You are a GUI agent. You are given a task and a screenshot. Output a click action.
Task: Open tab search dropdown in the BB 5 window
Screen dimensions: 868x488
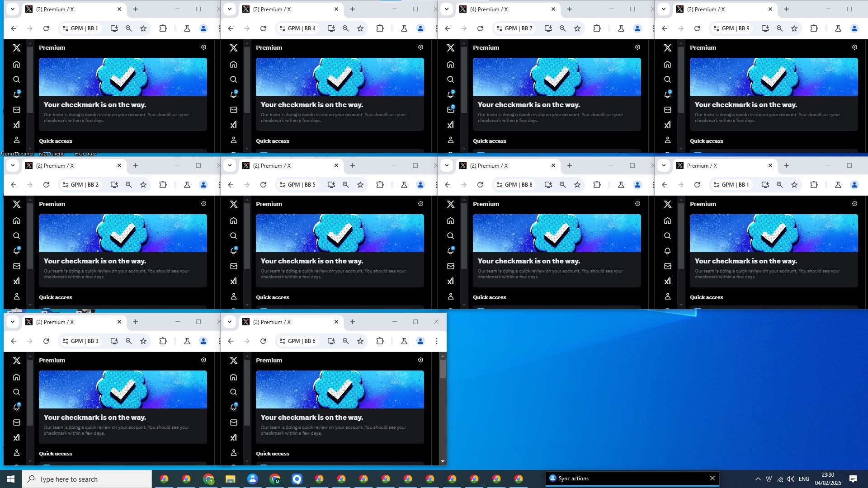(230, 165)
